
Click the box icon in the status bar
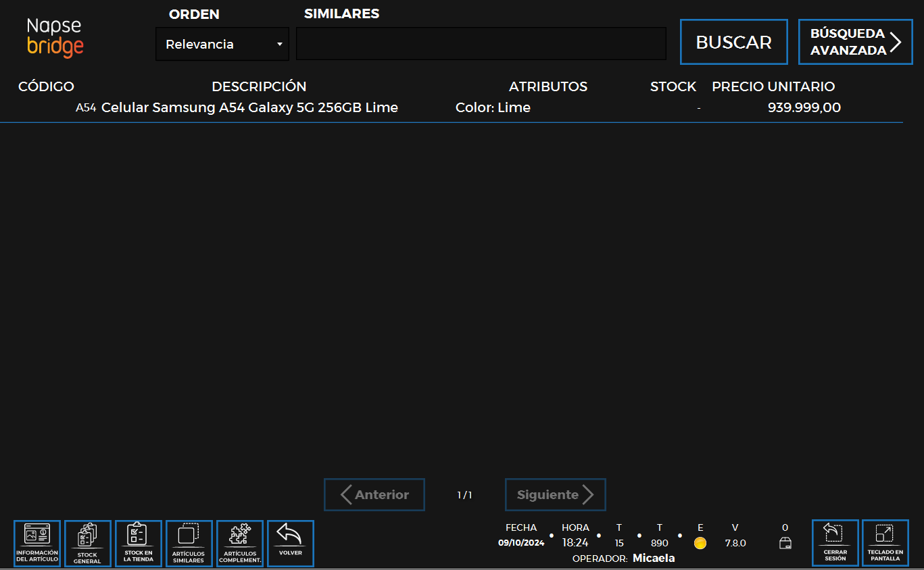tap(785, 542)
